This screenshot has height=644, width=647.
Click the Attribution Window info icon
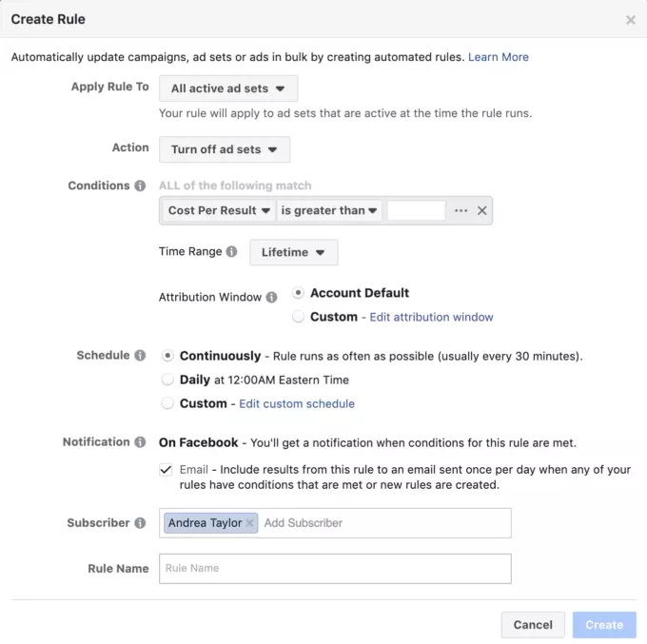coord(272,297)
